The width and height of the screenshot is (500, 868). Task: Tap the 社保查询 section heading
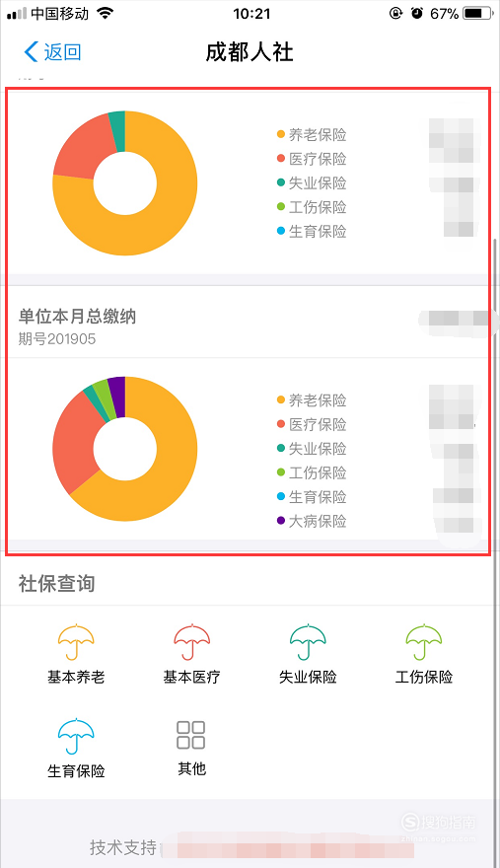coord(56,584)
